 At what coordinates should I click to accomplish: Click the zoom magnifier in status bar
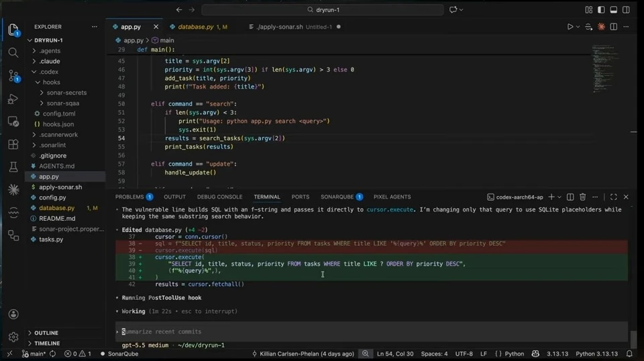365,354
